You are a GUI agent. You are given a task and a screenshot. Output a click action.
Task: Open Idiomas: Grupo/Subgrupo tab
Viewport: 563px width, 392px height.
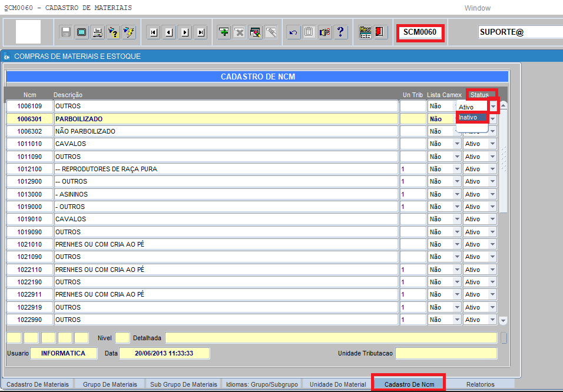point(261,384)
